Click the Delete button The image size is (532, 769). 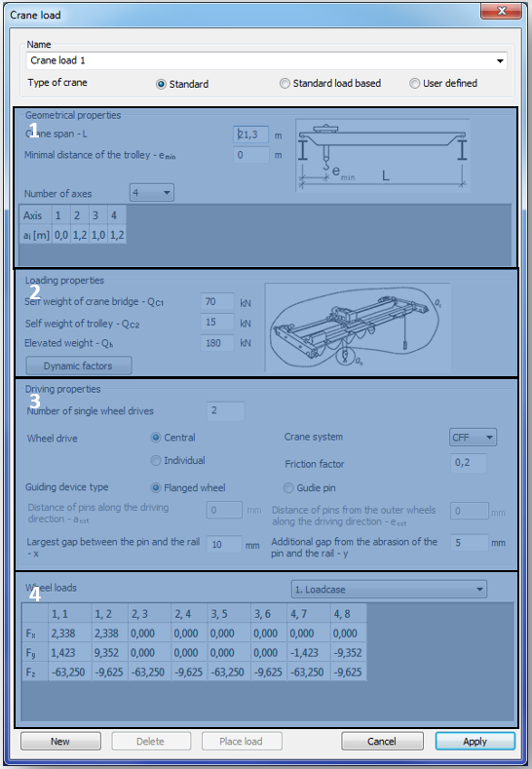(150, 741)
